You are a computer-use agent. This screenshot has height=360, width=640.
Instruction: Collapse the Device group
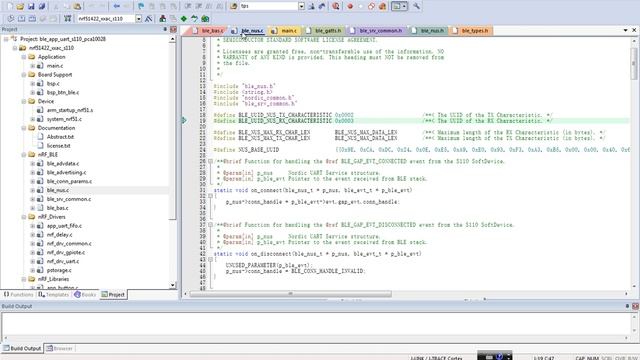24,101
